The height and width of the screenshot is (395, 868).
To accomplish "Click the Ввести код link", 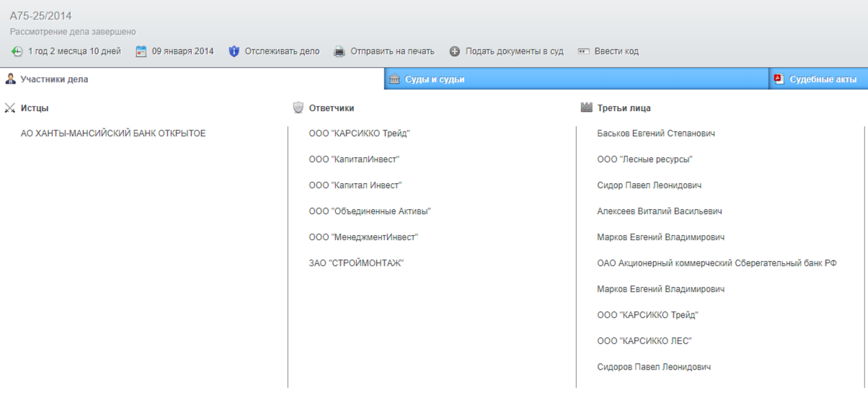I will [616, 51].
